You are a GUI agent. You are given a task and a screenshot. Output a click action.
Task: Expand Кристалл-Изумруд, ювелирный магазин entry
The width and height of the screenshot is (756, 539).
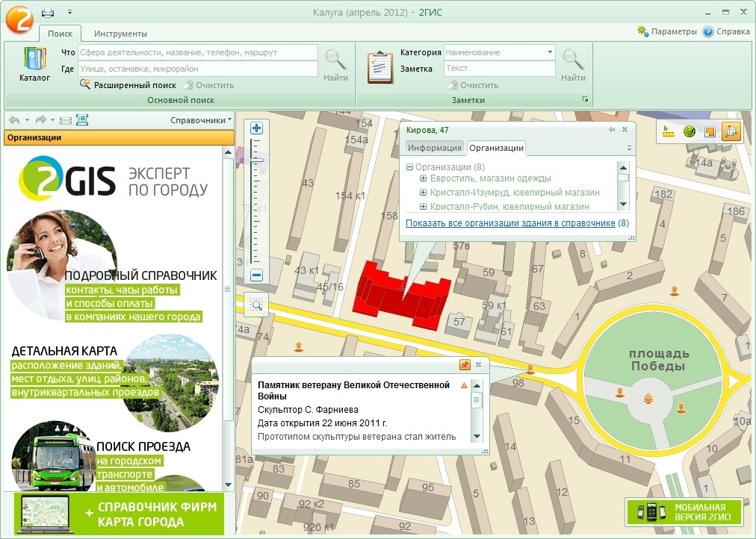423,192
